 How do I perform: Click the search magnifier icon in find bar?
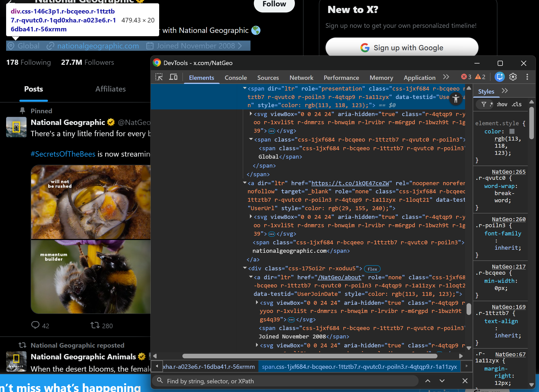coord(160,381)
